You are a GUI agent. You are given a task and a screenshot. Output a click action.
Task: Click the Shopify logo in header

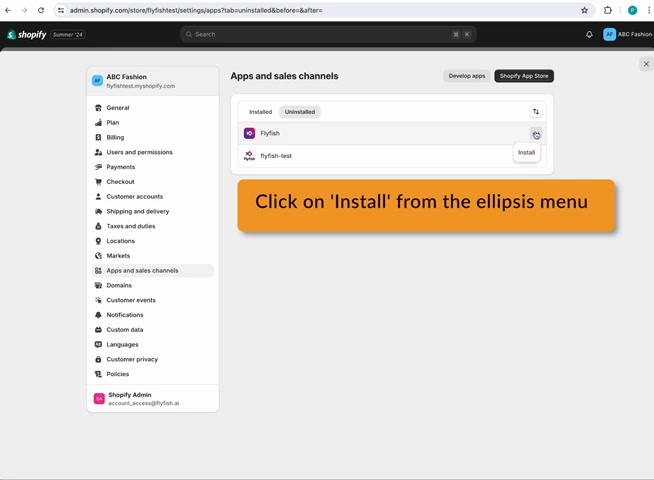point(27,34)
